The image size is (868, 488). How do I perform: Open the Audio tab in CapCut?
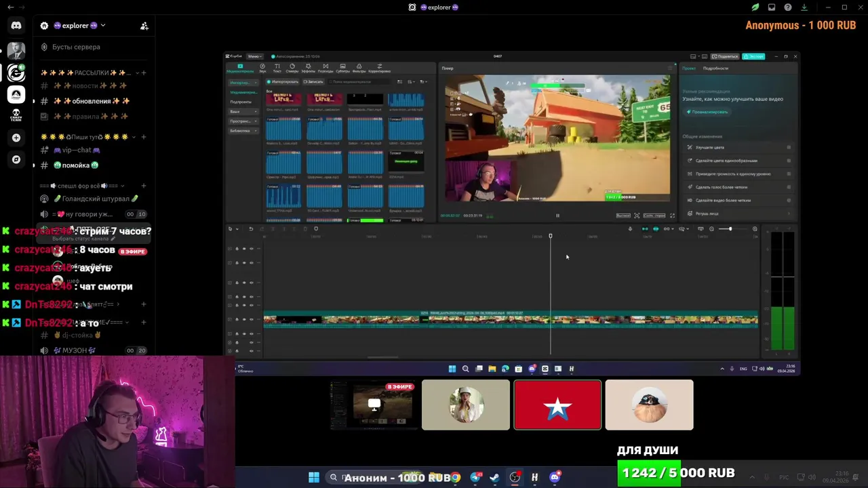[262, 68]
